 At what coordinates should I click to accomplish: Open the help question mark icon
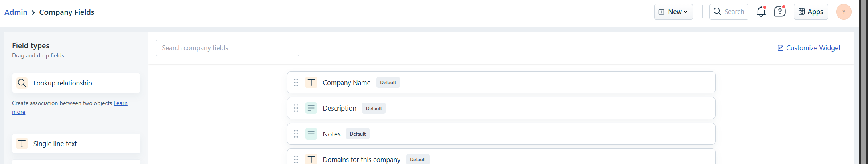click(779, 12)
